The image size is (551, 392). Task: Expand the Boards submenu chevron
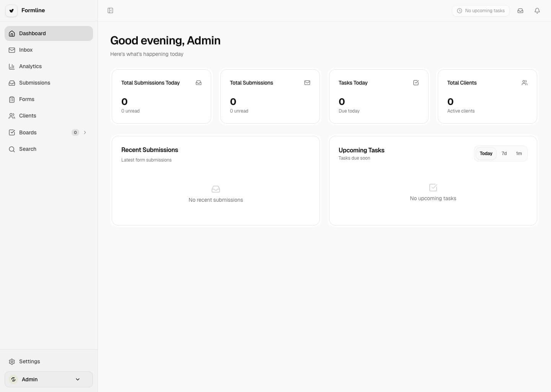tap(85, 132)
